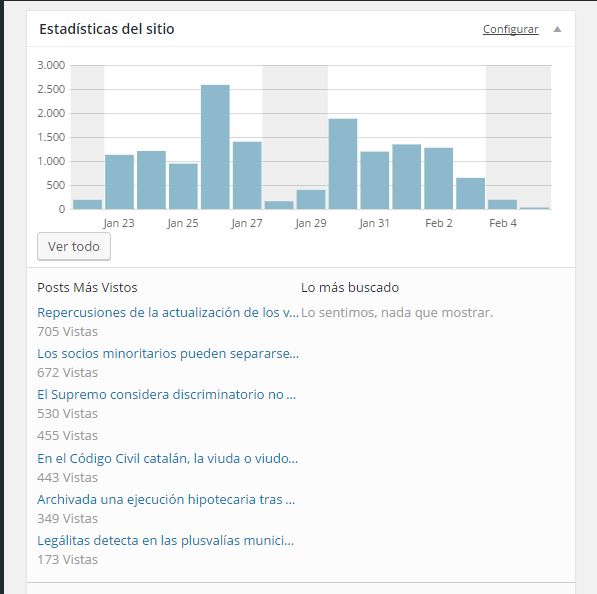Click the 'Feb 2' axis label

(439, 224)
